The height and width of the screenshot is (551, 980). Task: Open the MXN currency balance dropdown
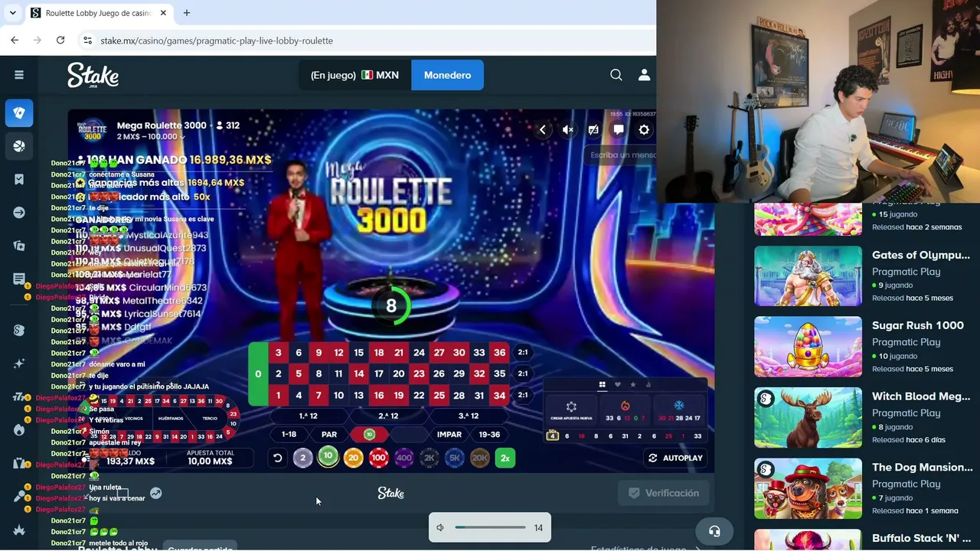(354, 75)
